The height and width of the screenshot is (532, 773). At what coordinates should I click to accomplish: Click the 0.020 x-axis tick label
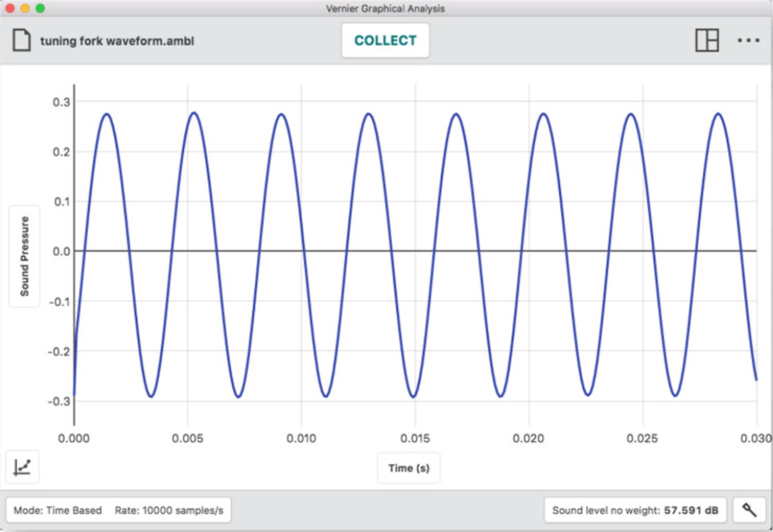tap(528, 438)
